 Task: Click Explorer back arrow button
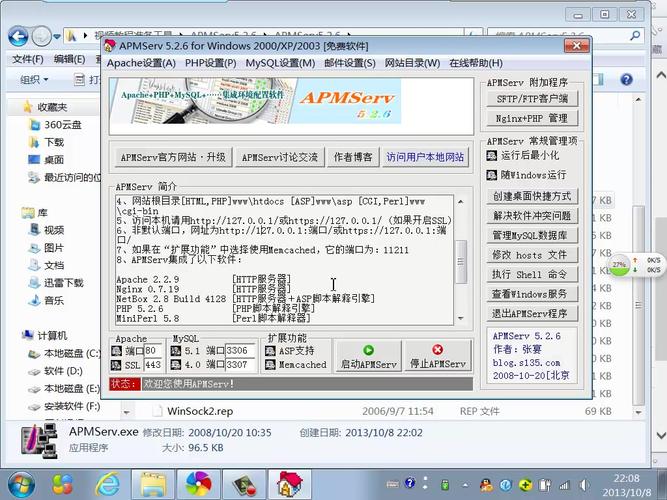pos(18,37)
